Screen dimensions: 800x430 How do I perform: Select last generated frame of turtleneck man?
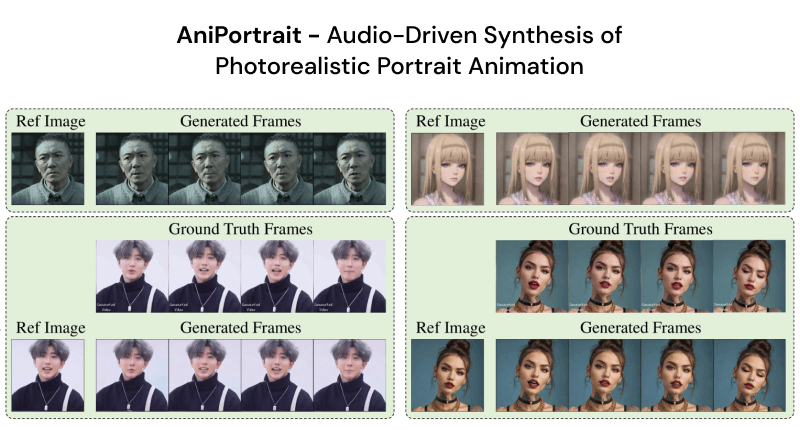(x=349, y=375)
